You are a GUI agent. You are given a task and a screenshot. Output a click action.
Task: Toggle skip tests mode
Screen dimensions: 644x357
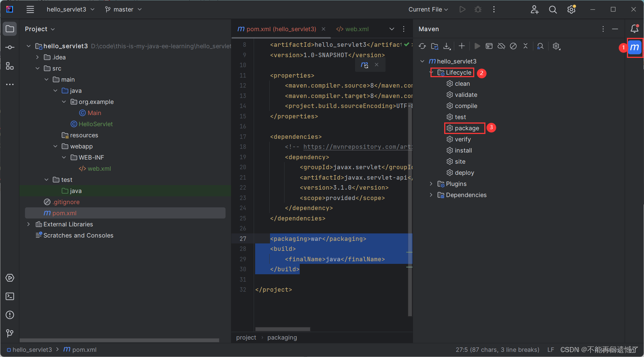(513, 46)
